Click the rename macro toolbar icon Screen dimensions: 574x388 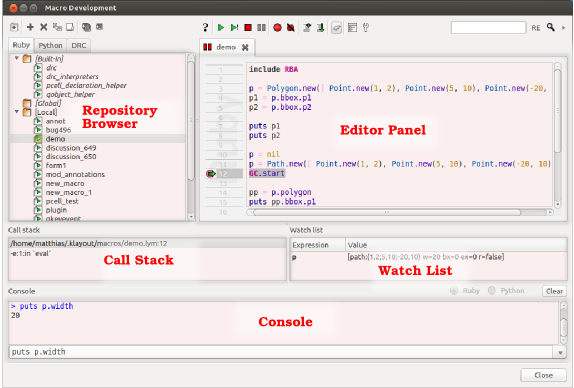(x=57, y=27)
